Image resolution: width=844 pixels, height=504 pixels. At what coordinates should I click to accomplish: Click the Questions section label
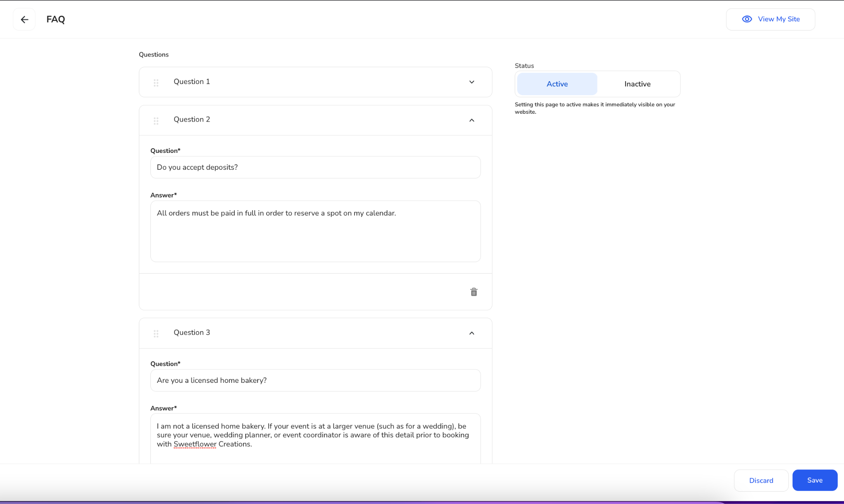(154, 54)
